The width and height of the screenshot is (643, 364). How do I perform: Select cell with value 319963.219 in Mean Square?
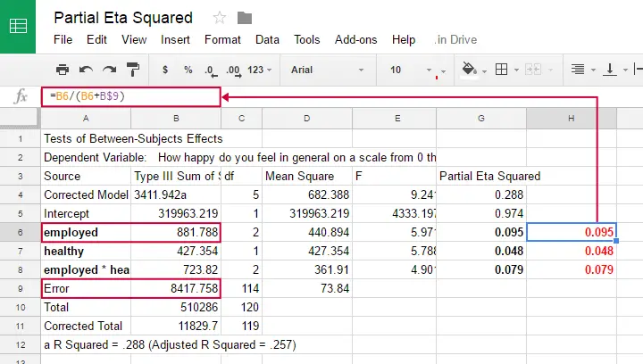click(306, 214)
